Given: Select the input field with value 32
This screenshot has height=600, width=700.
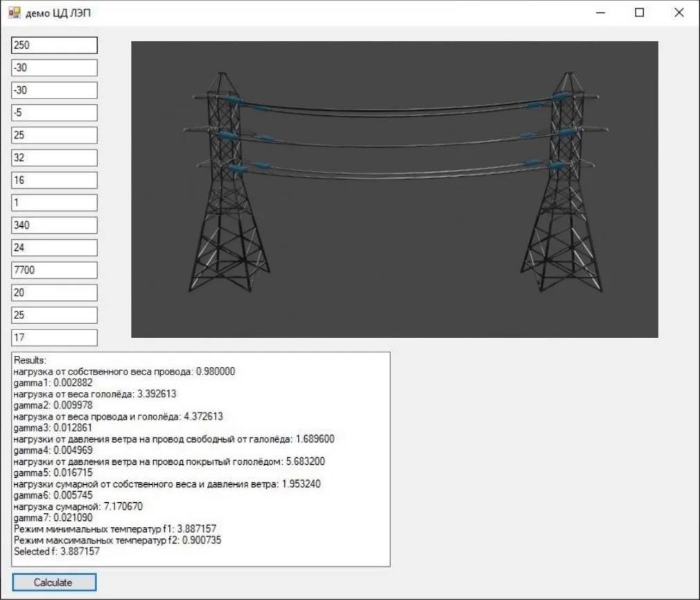Looking at the screenshot, I should pos(54,157).
